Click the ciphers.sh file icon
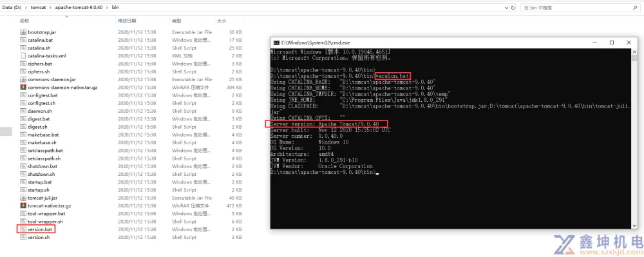Screen dimensions: 644x257 pyautogui.click(x=23, y=71)
